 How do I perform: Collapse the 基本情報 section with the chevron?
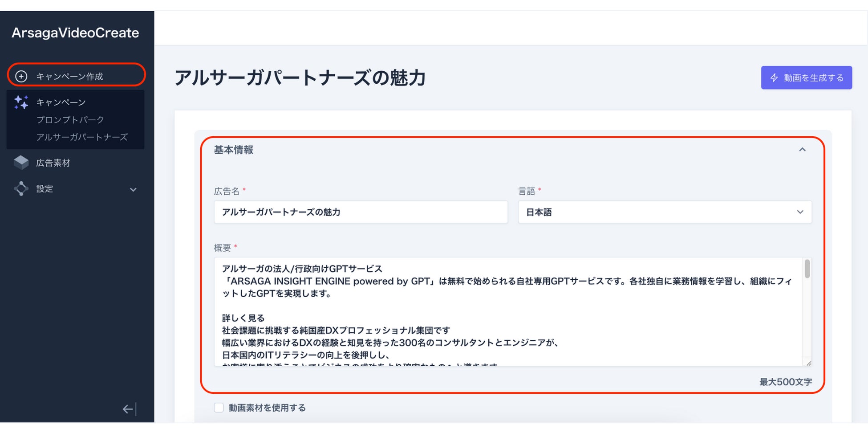(x=802, y=150)
